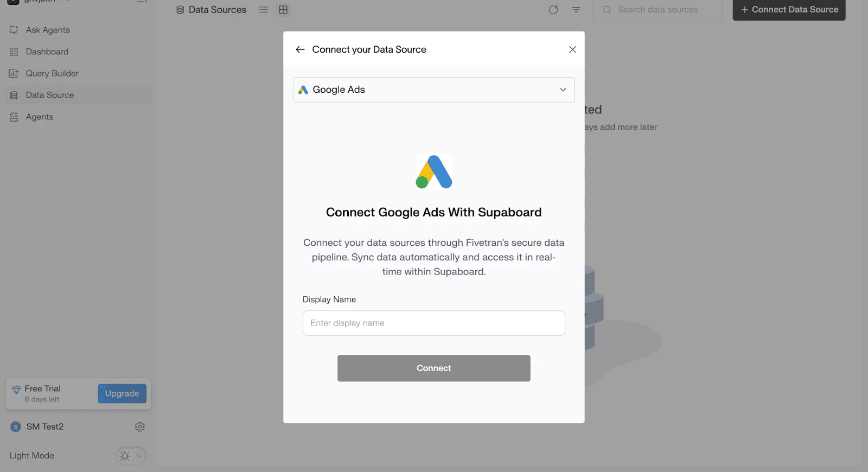Click the Free Trial diamond icon
This screenshot has height=472, width=868.
click(16, 390)
